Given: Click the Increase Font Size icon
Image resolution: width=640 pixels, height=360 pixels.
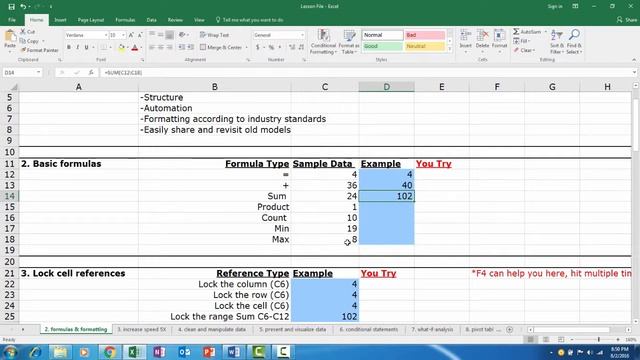Looking at the screenshot, I should (131, 35).
